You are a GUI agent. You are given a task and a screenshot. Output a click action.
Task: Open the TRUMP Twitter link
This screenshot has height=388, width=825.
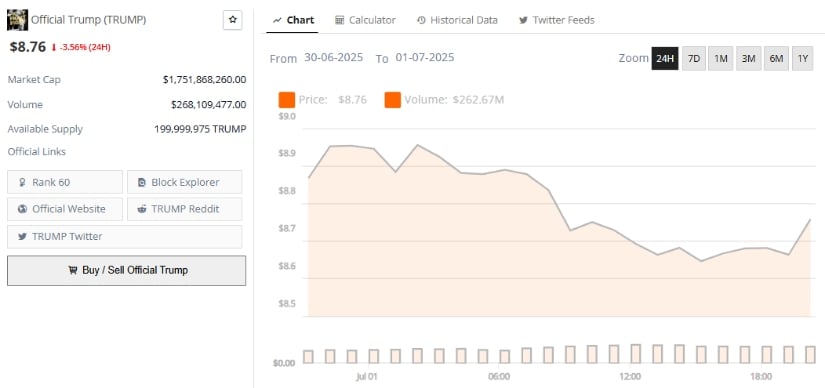point(125,236)
